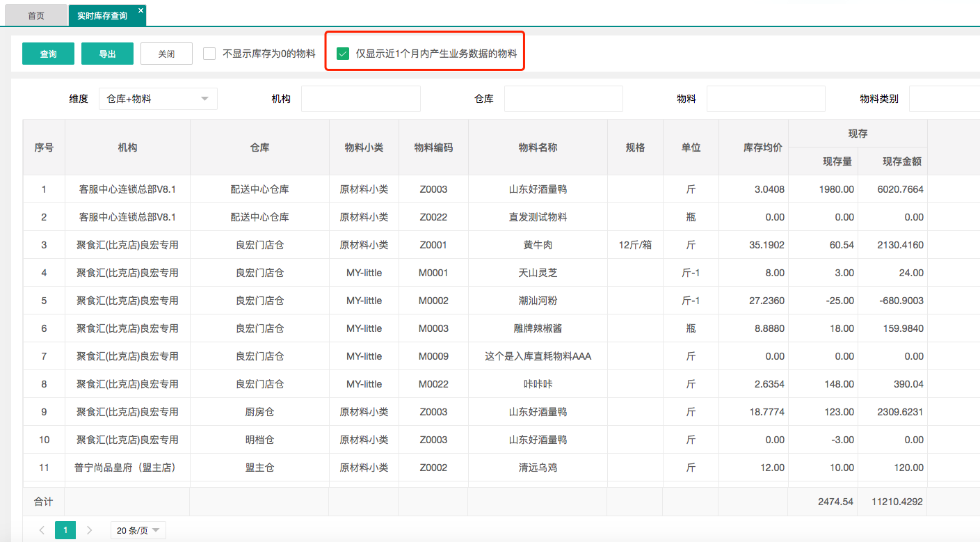
Task: Click into the 仓库 filter field
Action: [563, 99]
